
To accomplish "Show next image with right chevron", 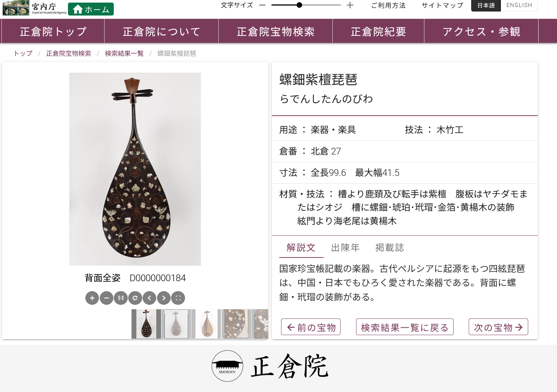I will click(x=164, y=298).
